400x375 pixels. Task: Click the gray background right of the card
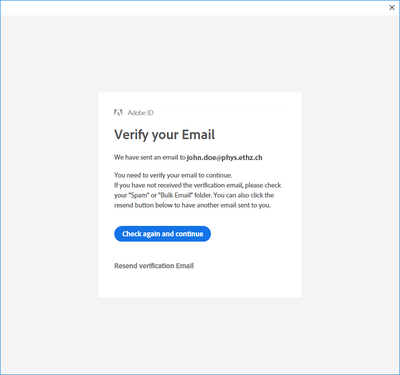pyautogui.click(x=350, y=195)
